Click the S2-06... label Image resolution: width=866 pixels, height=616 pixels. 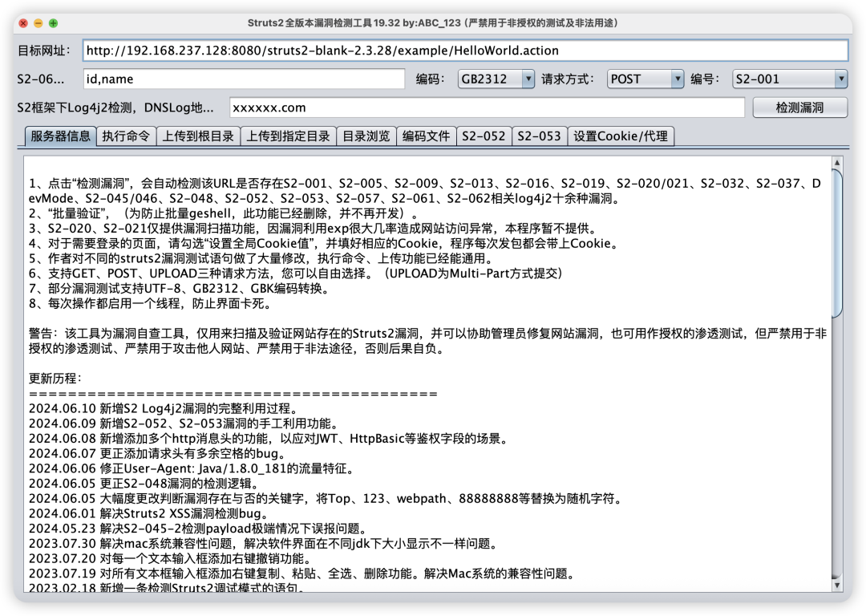(41, 79)
